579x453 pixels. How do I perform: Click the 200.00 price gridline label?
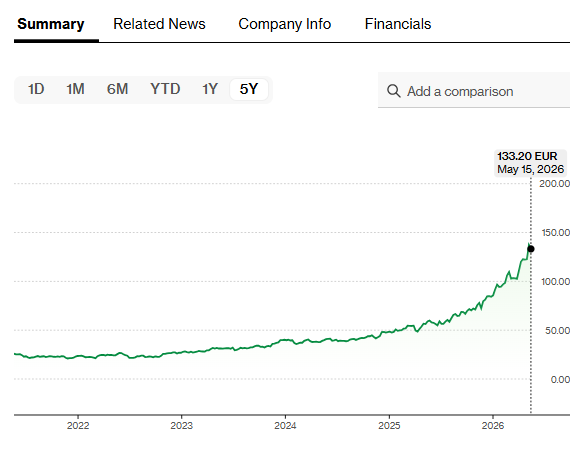pos(554,183)
